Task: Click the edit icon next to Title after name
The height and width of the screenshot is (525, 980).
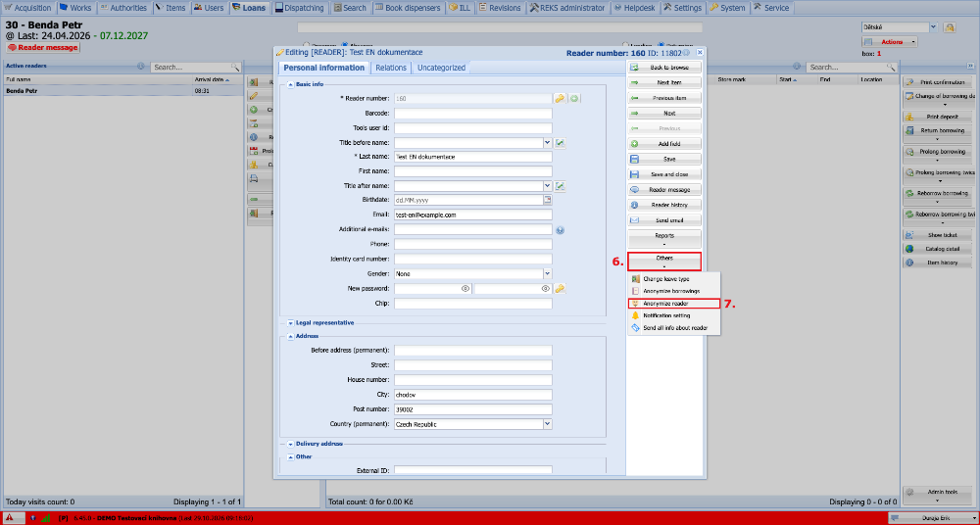Action: 560,186
